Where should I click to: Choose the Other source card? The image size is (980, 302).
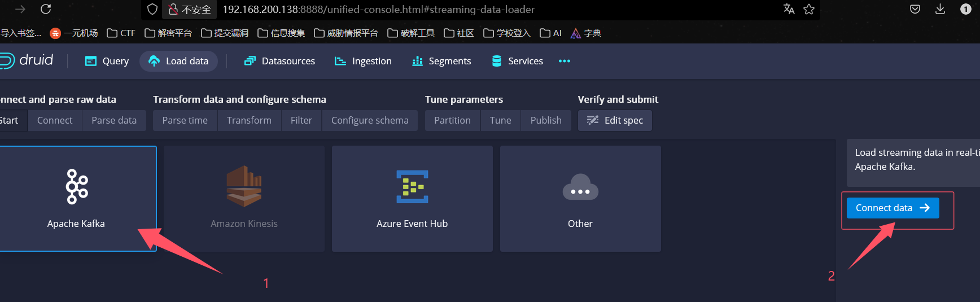tap(580, 199)
